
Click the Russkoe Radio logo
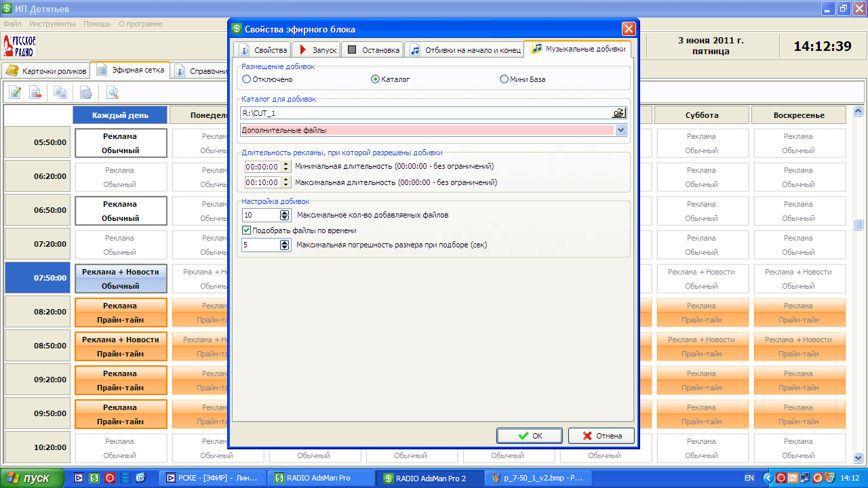[20, 47]
